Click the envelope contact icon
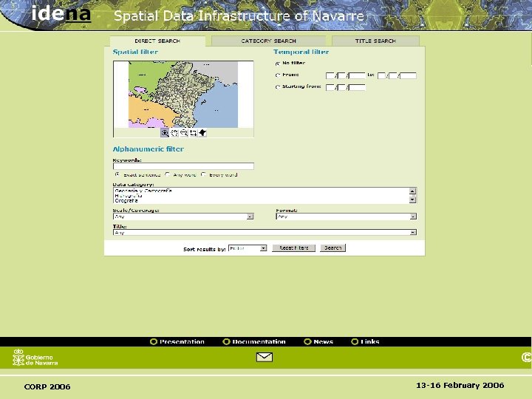The height and width of the screenshot is (399, 532). coord(265,357)
